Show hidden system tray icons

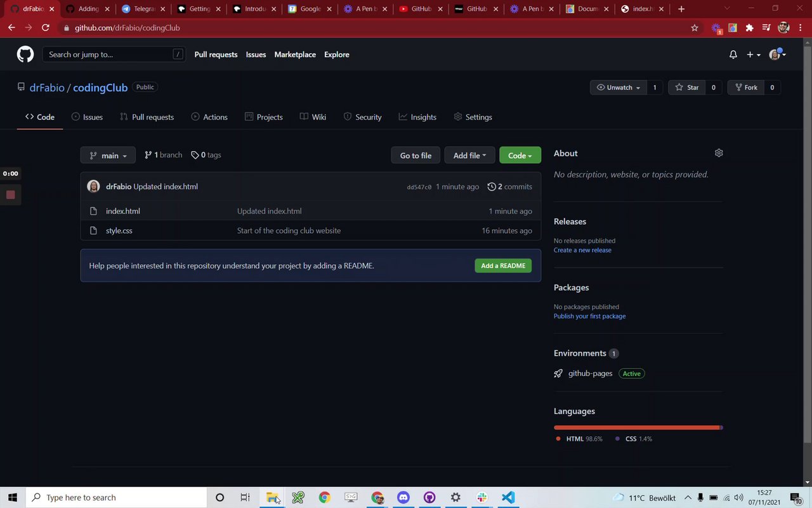pyautogui.click(x=688, y=497)
